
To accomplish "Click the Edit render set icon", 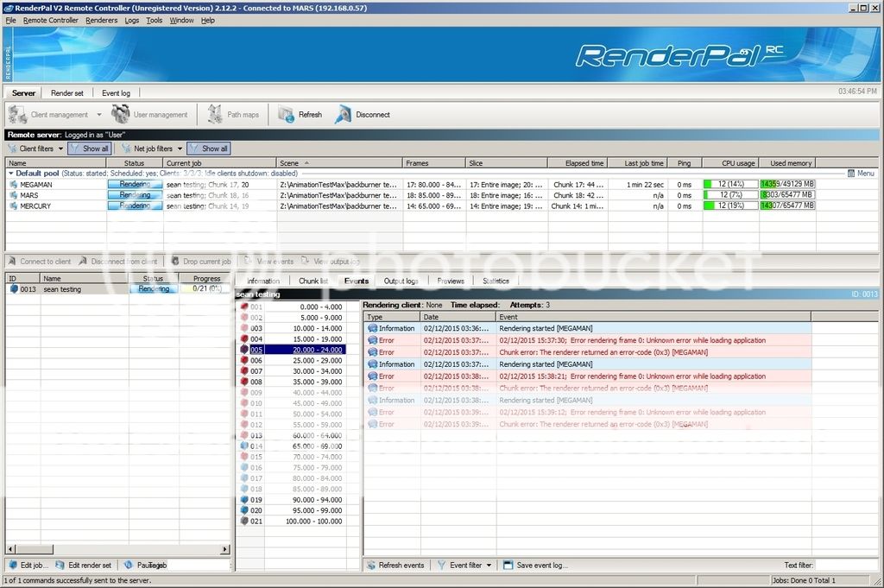I will pyautogui.click(x=60, y=565).
